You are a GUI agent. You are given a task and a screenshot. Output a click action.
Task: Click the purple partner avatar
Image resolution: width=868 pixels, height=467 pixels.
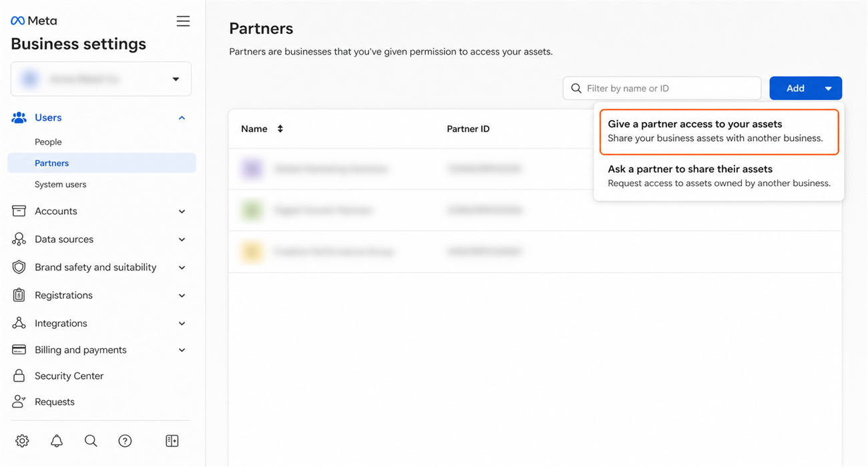(x=252, y=169)
